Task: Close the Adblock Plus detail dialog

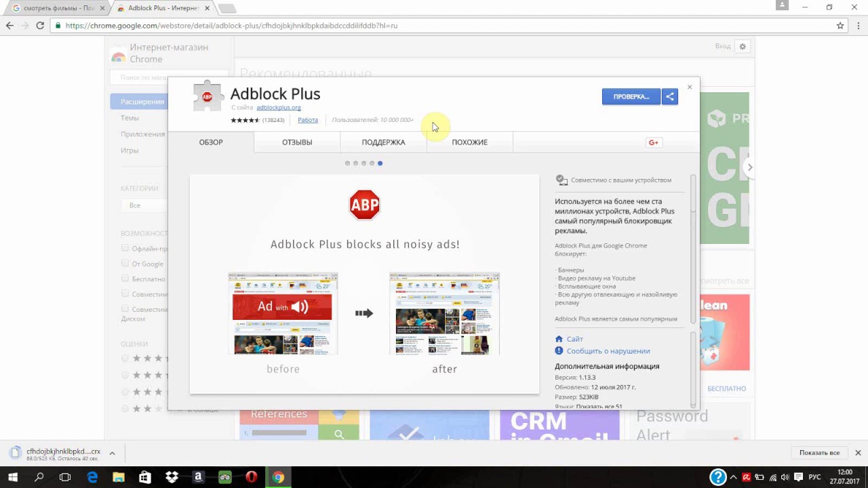Action: click(x=690, y=87)
